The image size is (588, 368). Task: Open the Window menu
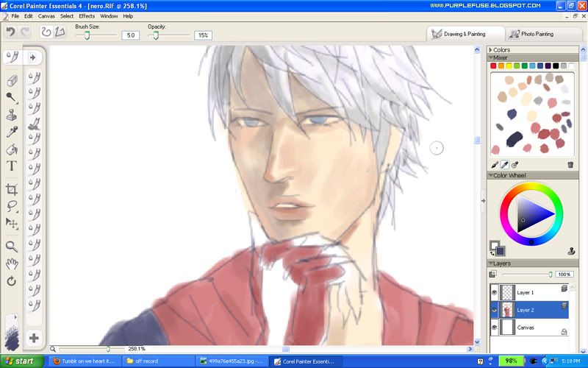click(x=109, y=16)
